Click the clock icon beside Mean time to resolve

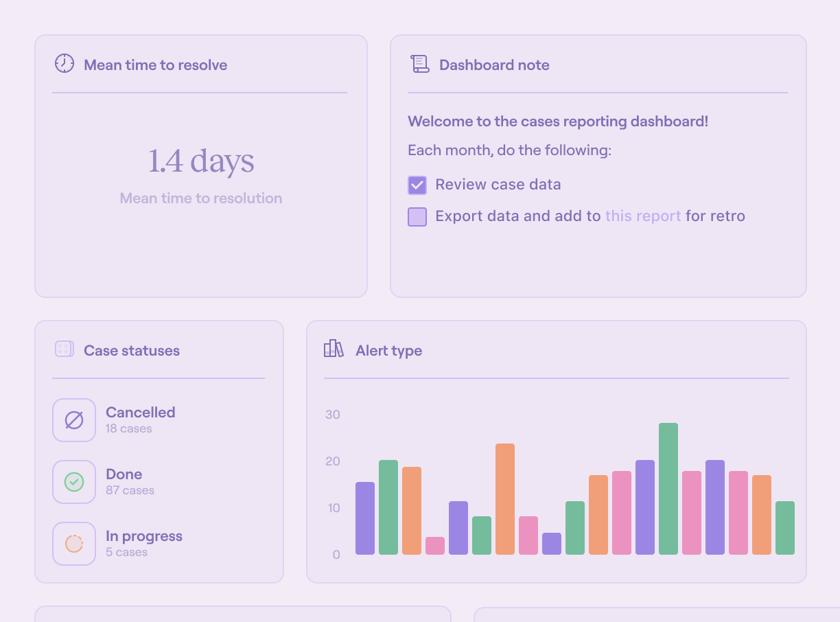coord(64,64)
